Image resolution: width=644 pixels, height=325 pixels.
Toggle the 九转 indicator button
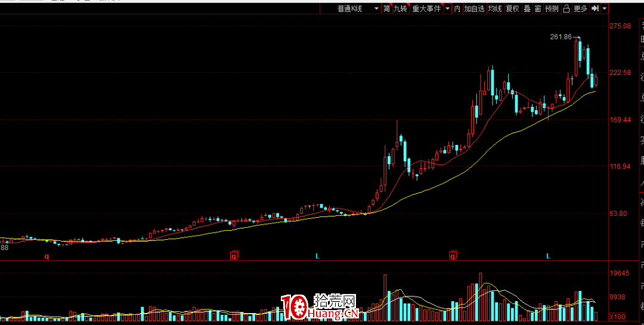400,8
